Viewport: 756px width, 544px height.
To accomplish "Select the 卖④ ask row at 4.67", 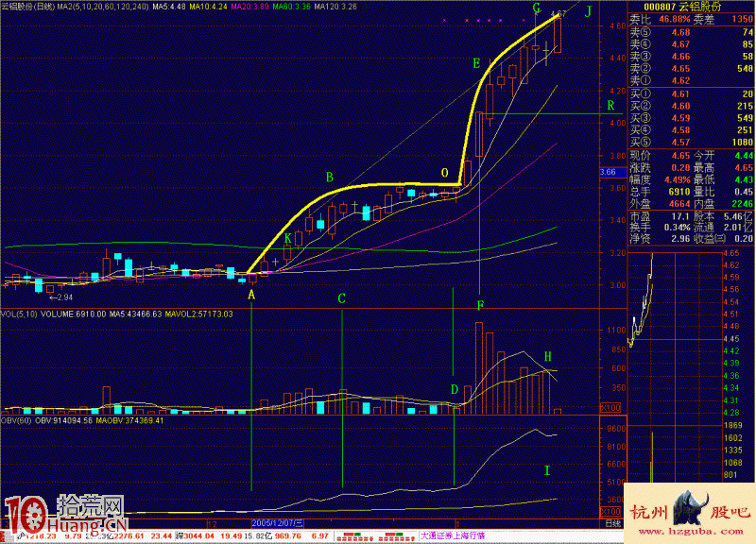I will point(692,44).
